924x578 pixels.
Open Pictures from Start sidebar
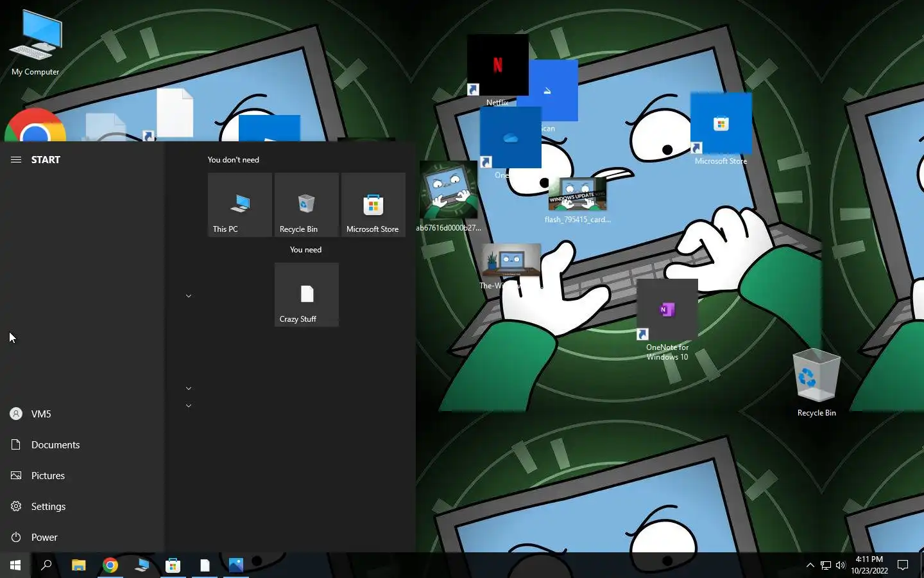point(82,476)
